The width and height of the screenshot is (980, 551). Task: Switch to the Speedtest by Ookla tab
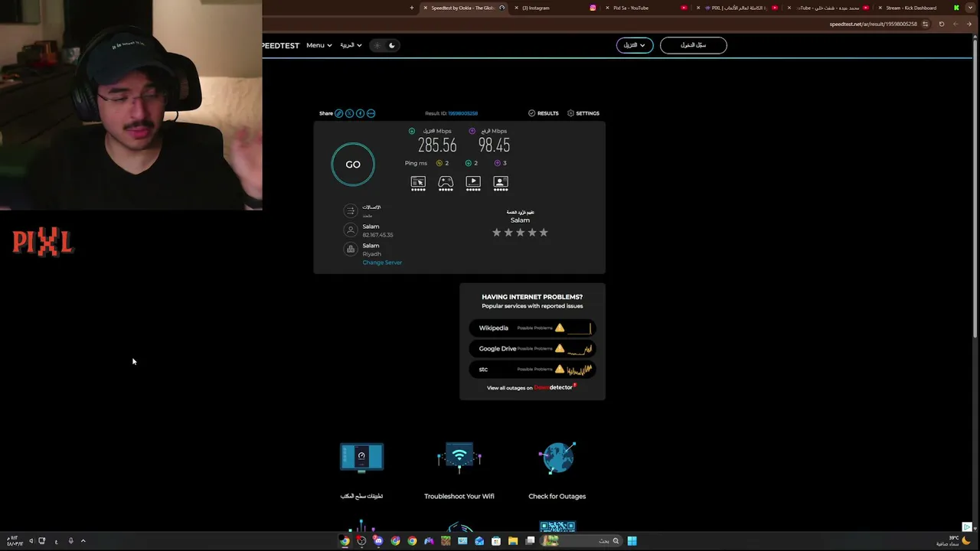point(462,8)
